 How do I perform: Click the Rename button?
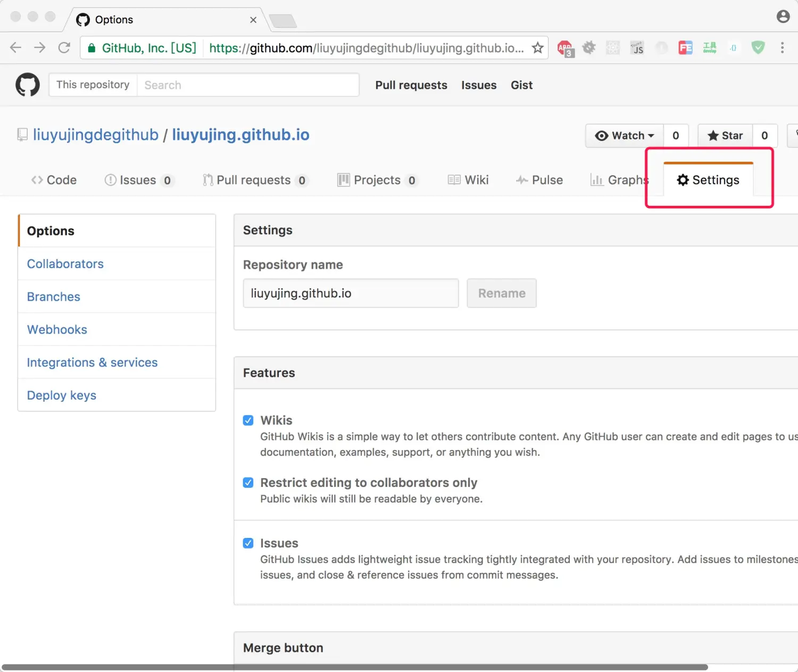pyautogui.click(x=502, y=293)
